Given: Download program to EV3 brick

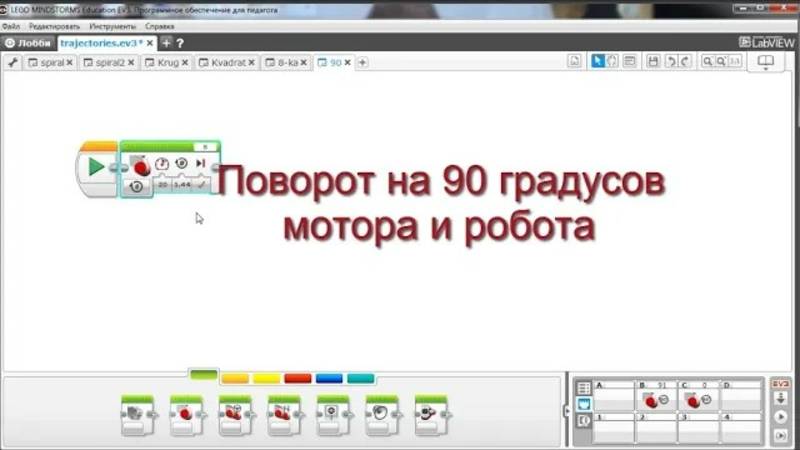Looking at the screenshot, I should pos(781,399).
